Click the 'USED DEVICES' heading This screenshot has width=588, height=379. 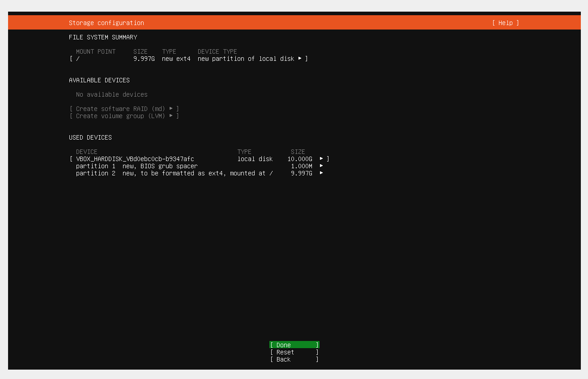[90, 137]
